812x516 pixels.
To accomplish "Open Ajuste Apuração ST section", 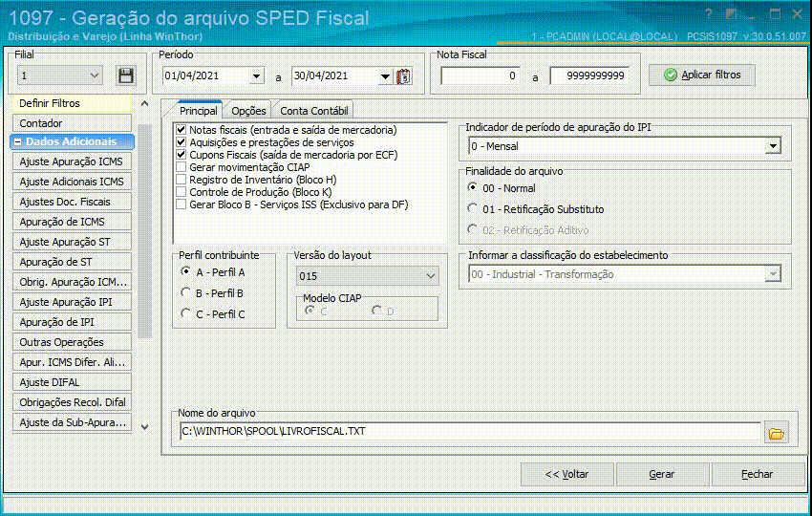I will [x=72, y=242].
